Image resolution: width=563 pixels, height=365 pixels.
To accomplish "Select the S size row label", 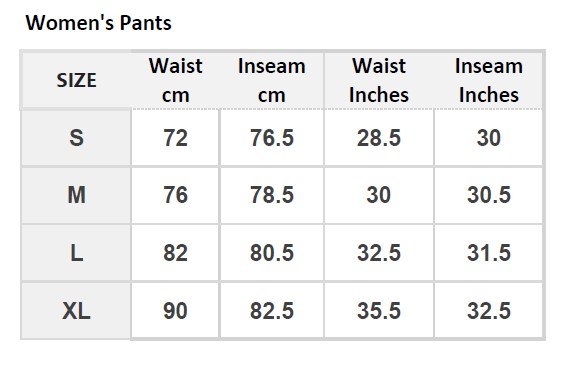I will pos(76,138).
